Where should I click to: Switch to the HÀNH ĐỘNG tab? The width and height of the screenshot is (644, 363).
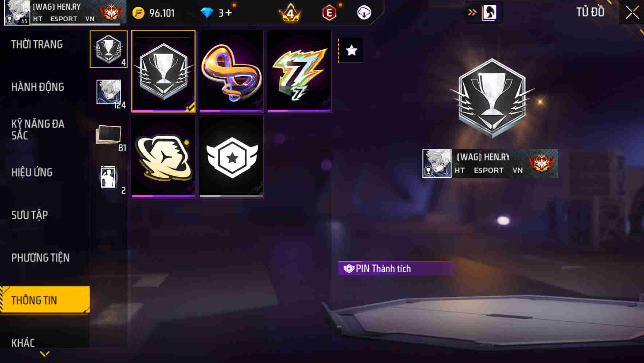pos(38,87)
